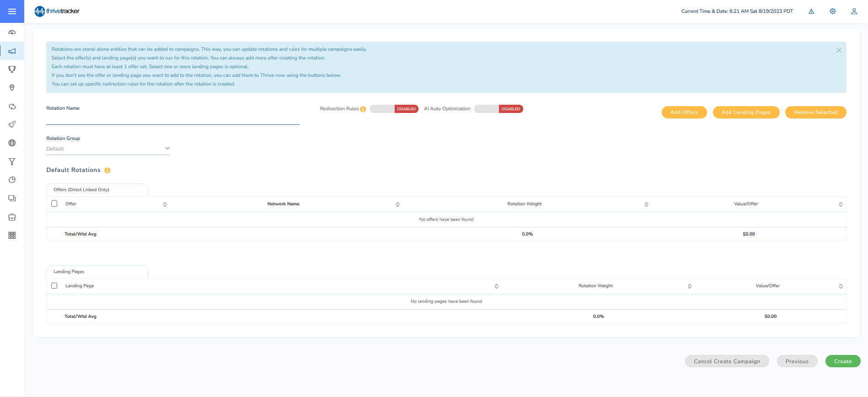Sort offers by Network Name column
Viewport: 868px width, 397px height.
[x=398, y=204]
